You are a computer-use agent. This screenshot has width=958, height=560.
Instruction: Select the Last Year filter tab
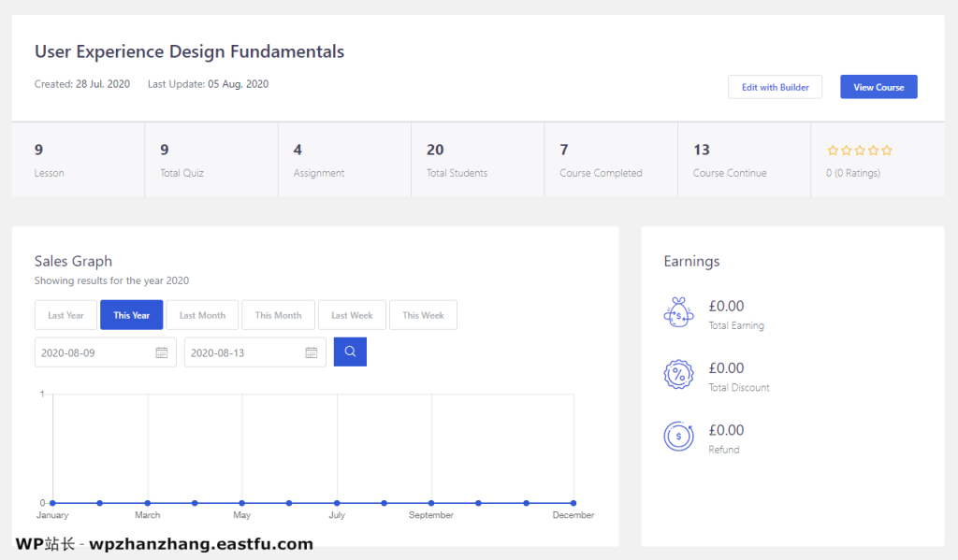65,315
